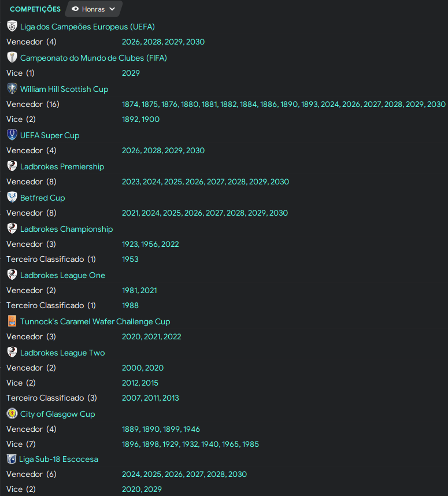Click Glasgow Cup Vice years starting 1896
This screenshot has height=496, width=448.
(x=190, y=444)
